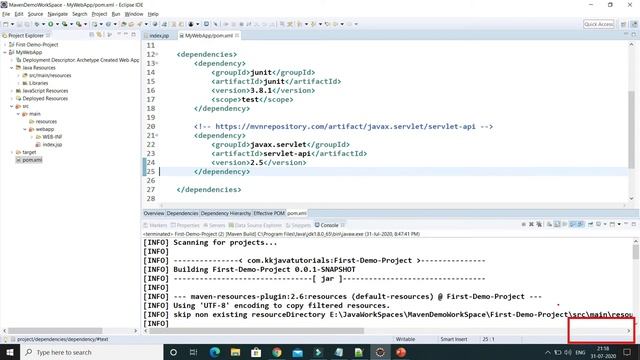Switch to the index.jsp editor tab
The height and width of the screenshot is (360, 640).
point(159,36)
